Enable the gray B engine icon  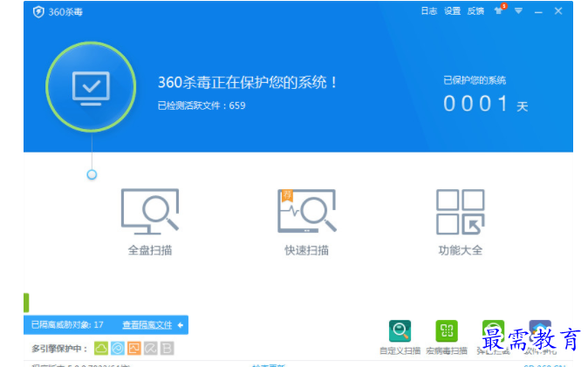167,348
